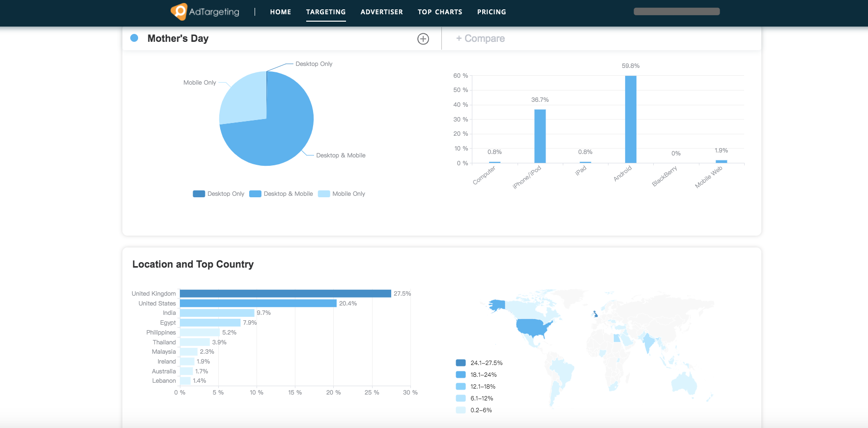The image size is (868, 428).
Task: Open the PRICING page
Action: [492, 12]
